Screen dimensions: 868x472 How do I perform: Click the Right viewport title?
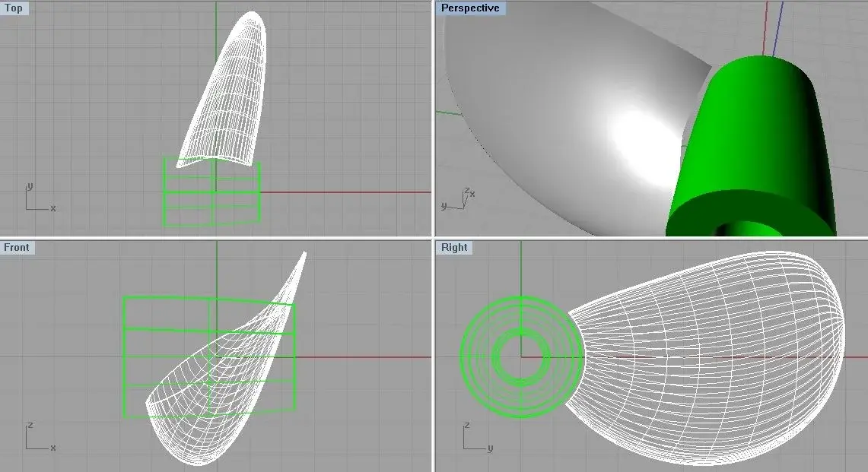tap(453, 247)
